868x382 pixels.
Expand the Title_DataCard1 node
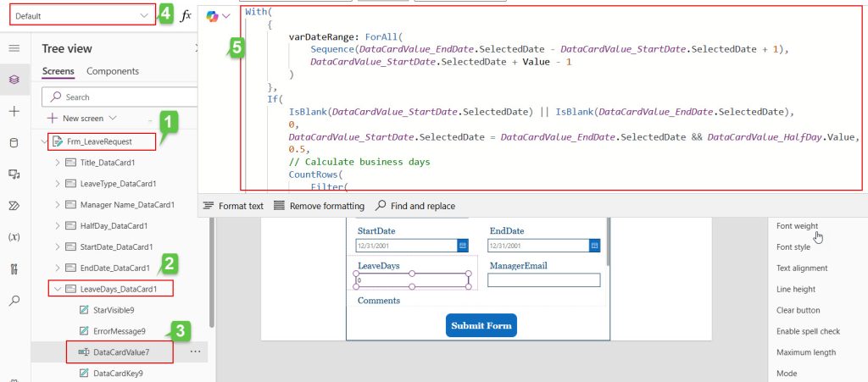click(x=58, y=163)
